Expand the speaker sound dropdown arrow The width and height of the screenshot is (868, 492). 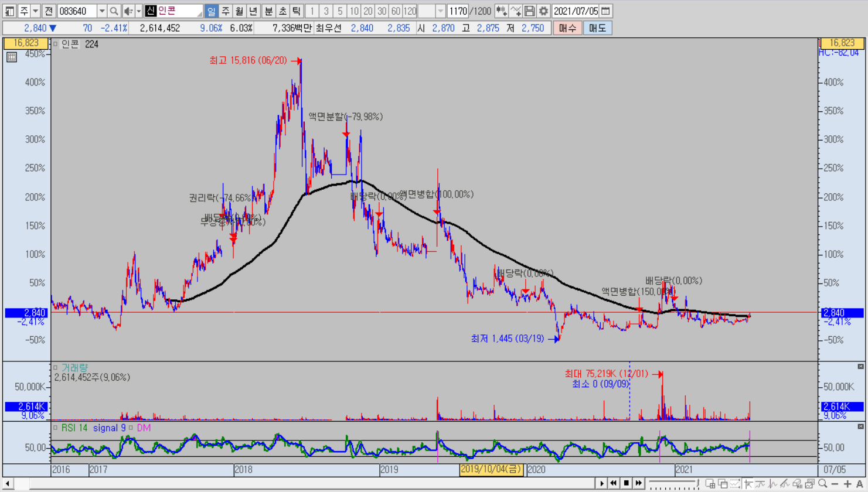coord(139,11)
